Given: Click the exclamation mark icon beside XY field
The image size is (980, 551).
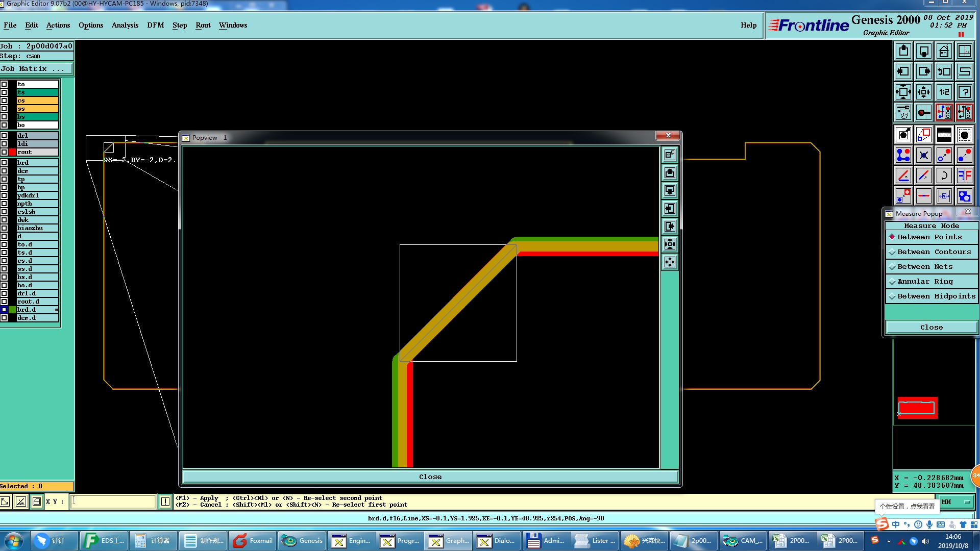Looking at the screenshot, I should pyautogui.click(x=165, y=502).
